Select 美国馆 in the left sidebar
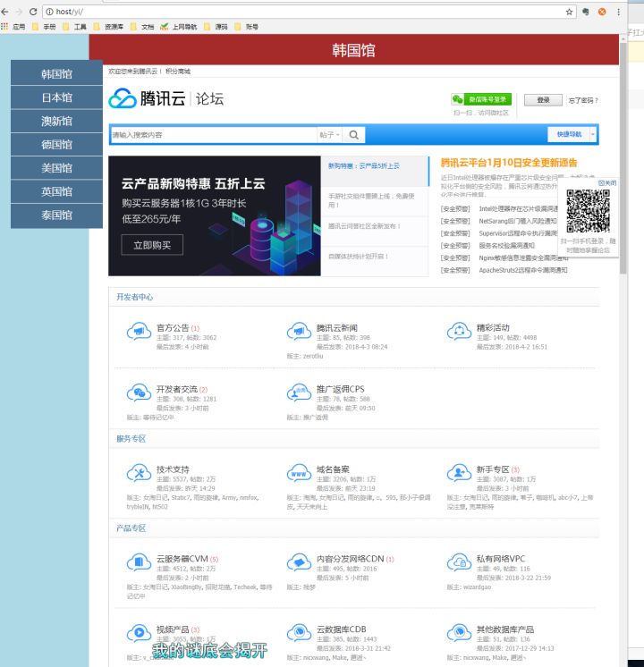Image resolution: width=644 pixels, height=667 pixels. 56,167
